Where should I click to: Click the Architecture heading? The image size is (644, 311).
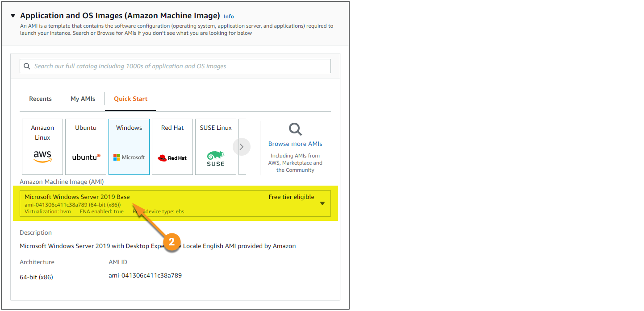(37, 262)
